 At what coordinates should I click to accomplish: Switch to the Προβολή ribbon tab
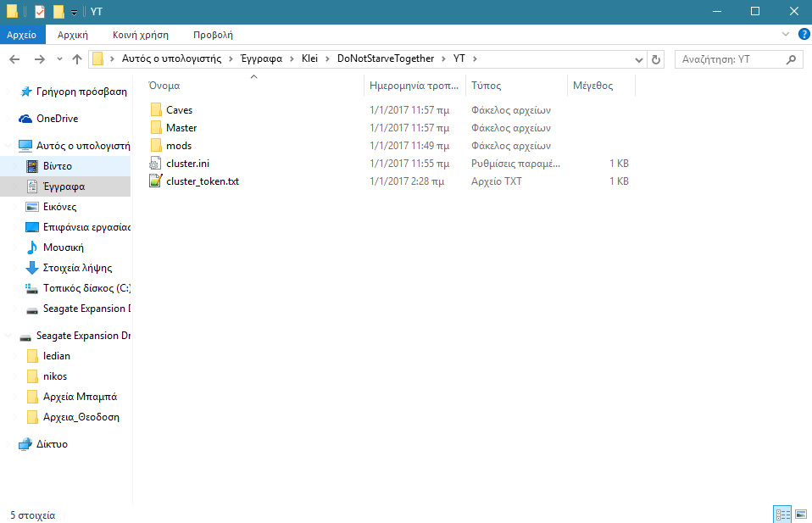point(213,35)
